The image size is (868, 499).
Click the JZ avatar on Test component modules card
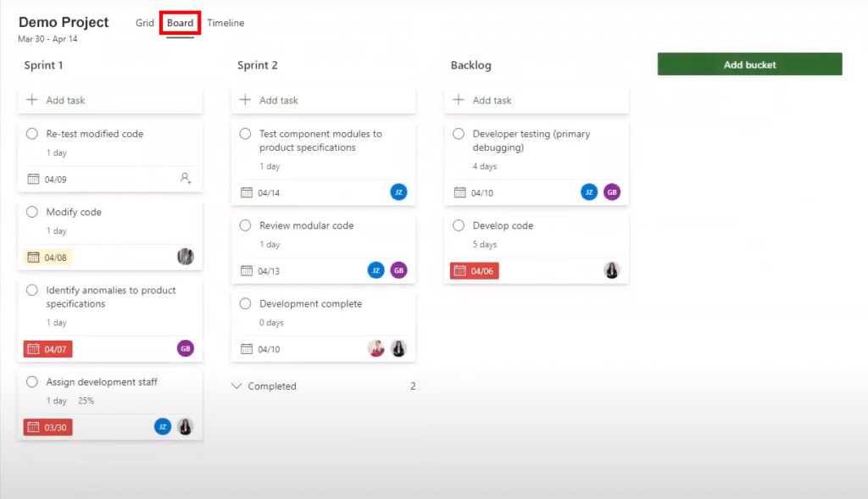click(398, 192)
